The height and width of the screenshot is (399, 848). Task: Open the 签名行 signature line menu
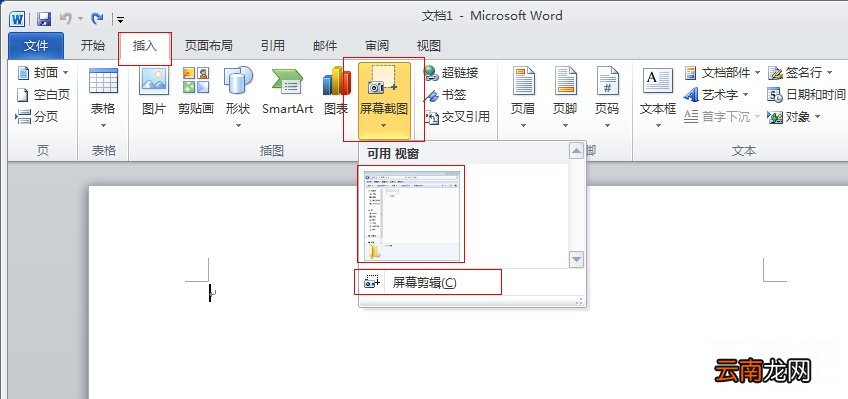(x=800, y=72)
